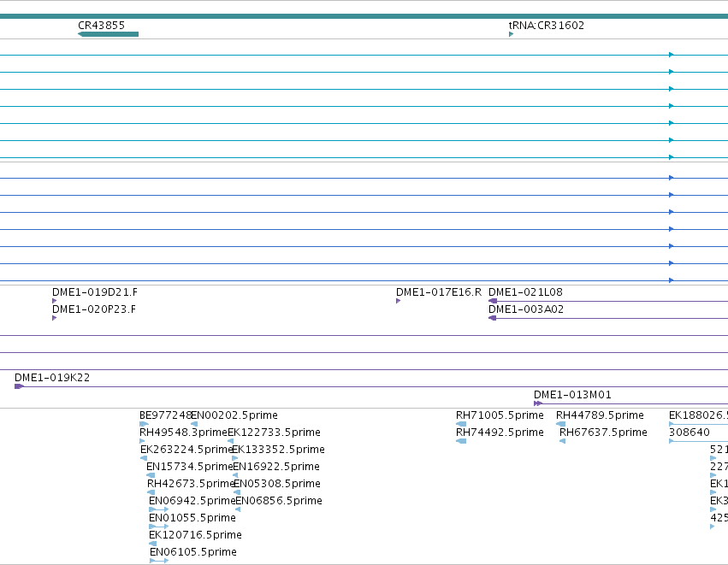This screenshot has height=565, width=728.
Task: Select the EN15734.5prime label
Action: coord(189,467)
